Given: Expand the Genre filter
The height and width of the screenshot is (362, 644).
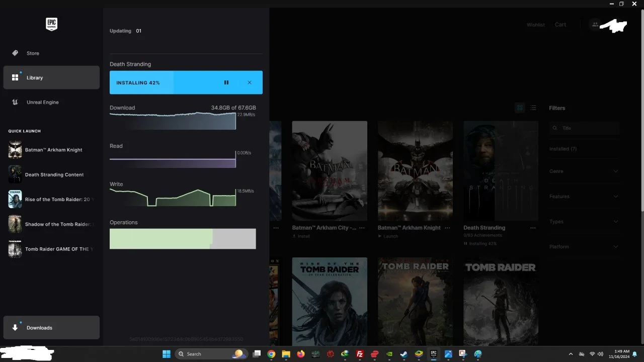Looking at the screenshot, I should [x=584, y=171].
